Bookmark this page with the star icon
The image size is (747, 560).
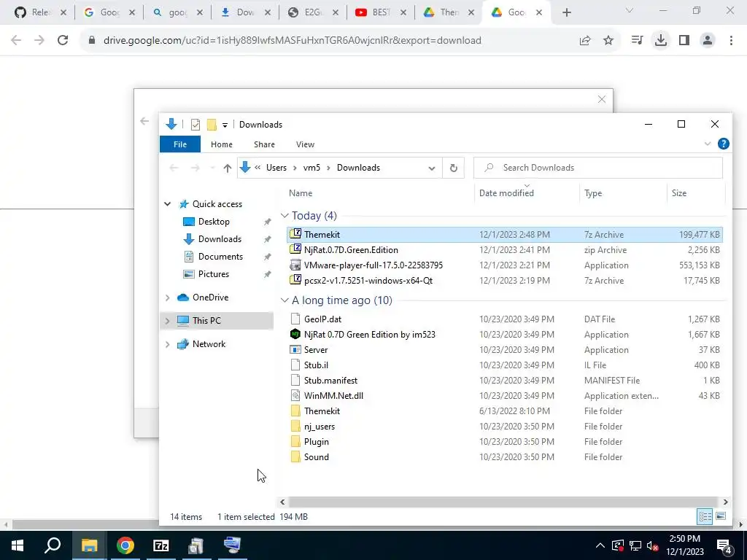point(608,41)
